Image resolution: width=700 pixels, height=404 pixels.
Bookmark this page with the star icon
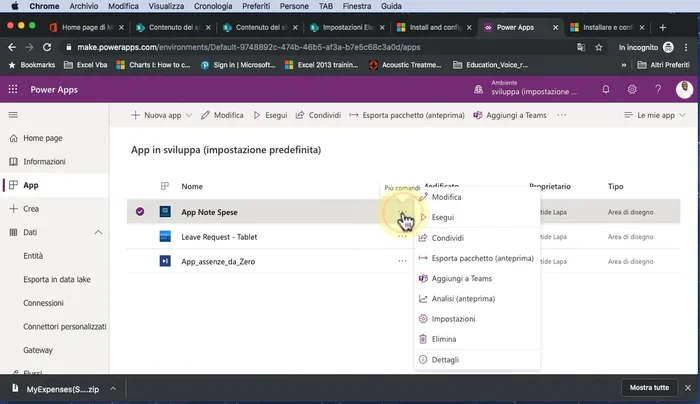[599, 47]
